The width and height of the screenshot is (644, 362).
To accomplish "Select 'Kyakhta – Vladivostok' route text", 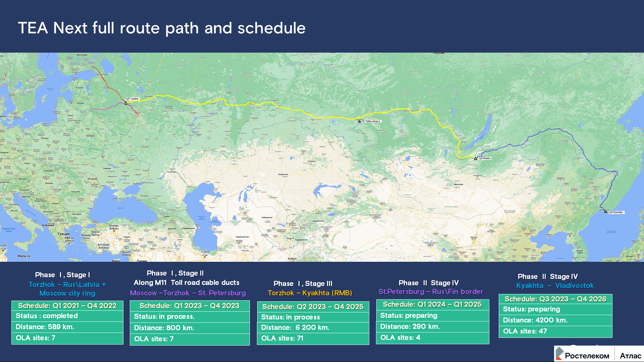I will point(555,286).
